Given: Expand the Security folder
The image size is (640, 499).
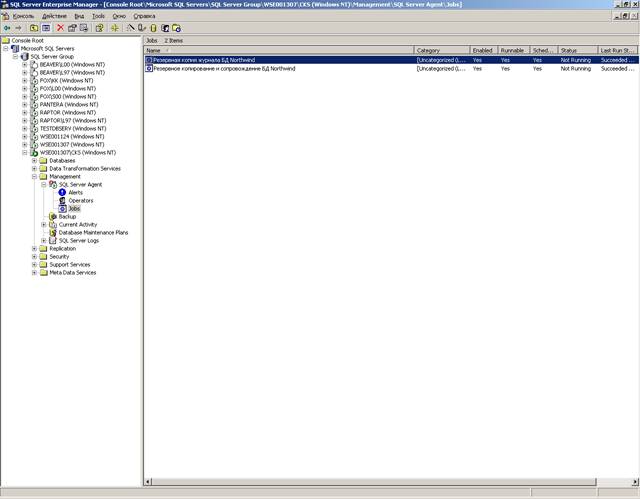Looking at the screenshot, I should pos(34,257).
